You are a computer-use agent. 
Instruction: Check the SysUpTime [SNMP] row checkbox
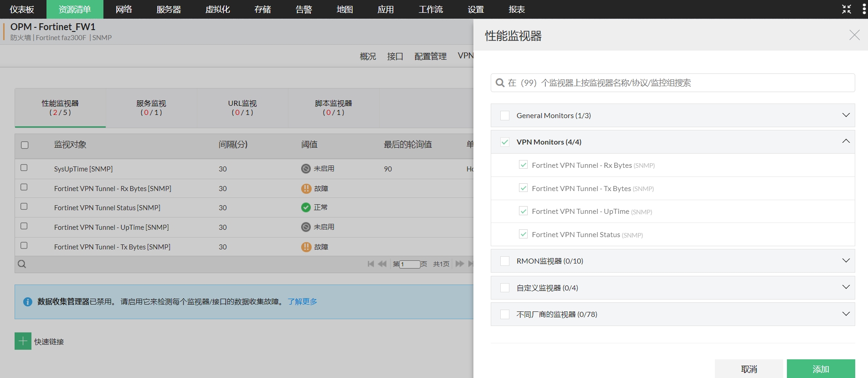(x=24, y=168)
